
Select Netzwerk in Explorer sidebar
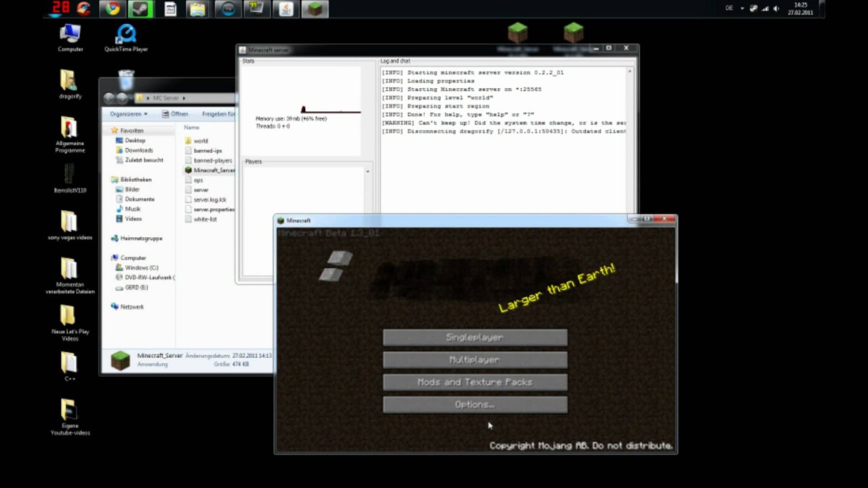132,307
